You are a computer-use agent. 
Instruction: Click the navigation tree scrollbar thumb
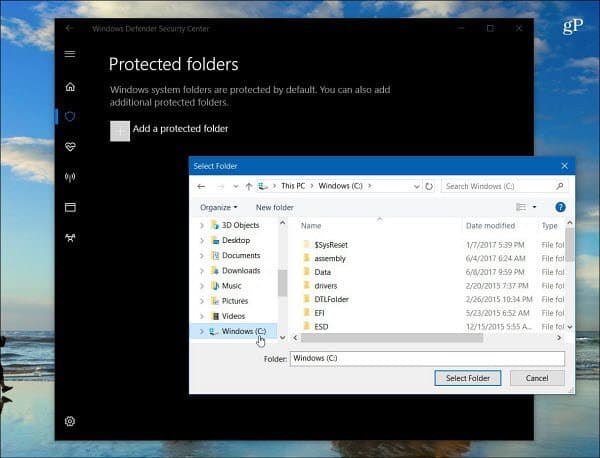pyautogui.click(x=282, y=283)
